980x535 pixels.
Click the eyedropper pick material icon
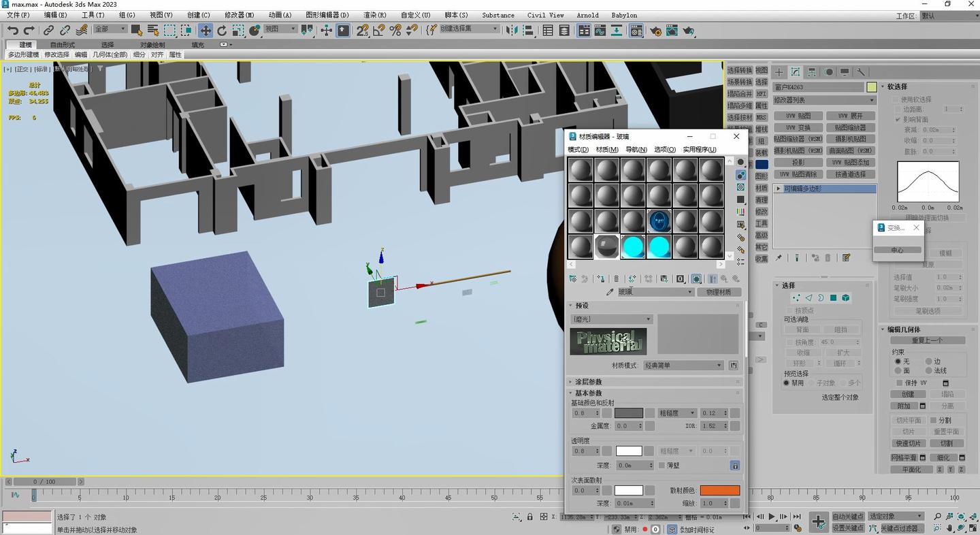click(610, 292)
